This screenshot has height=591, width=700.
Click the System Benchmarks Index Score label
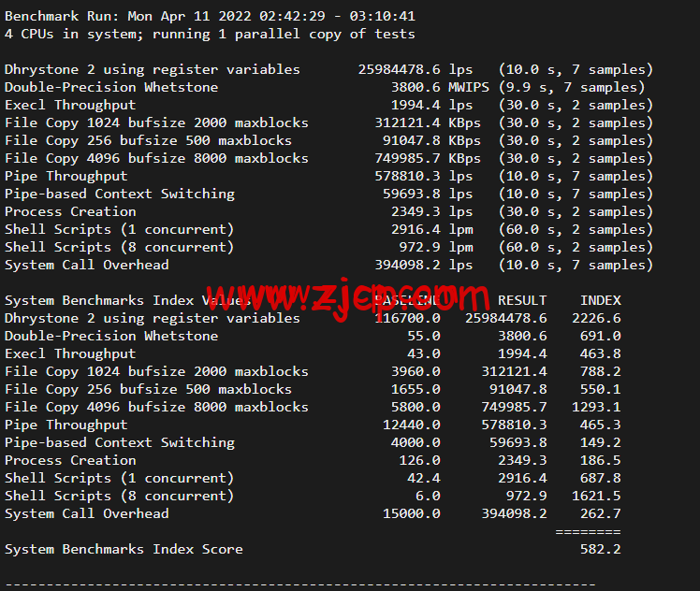point(124,549)
